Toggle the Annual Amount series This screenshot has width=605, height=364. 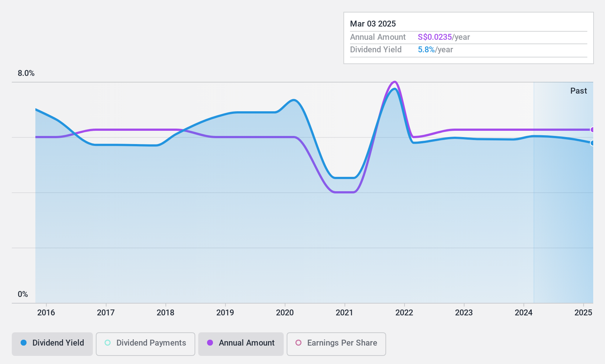[241, 344]
